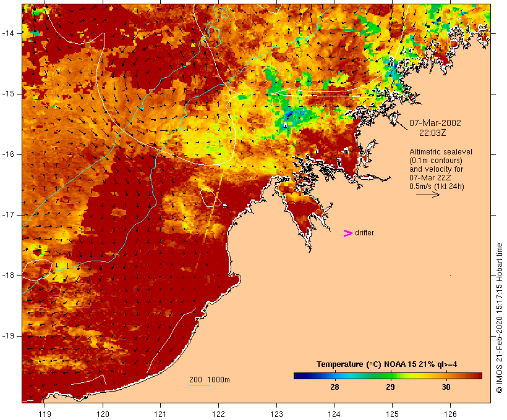Click latitude axis label '-14'
This screenshot has width=507, height=420.
coord(8,33)
